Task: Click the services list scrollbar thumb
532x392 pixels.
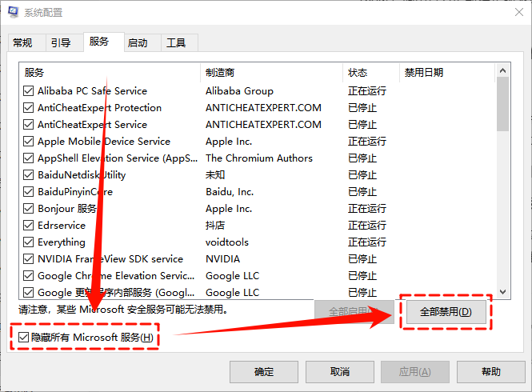Action: [503, 104]
